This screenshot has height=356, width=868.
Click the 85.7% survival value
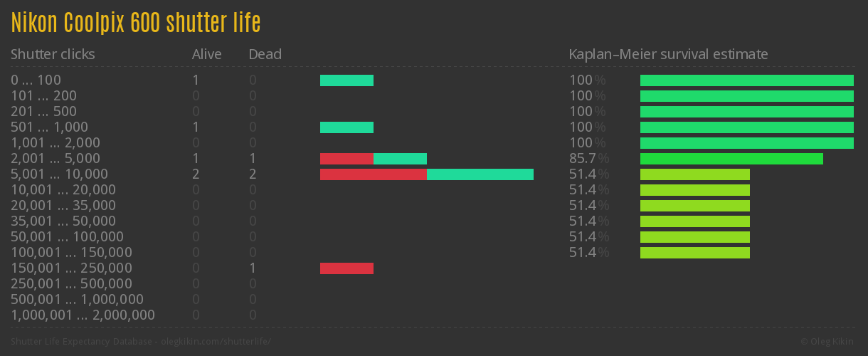(x=588, y=159)
